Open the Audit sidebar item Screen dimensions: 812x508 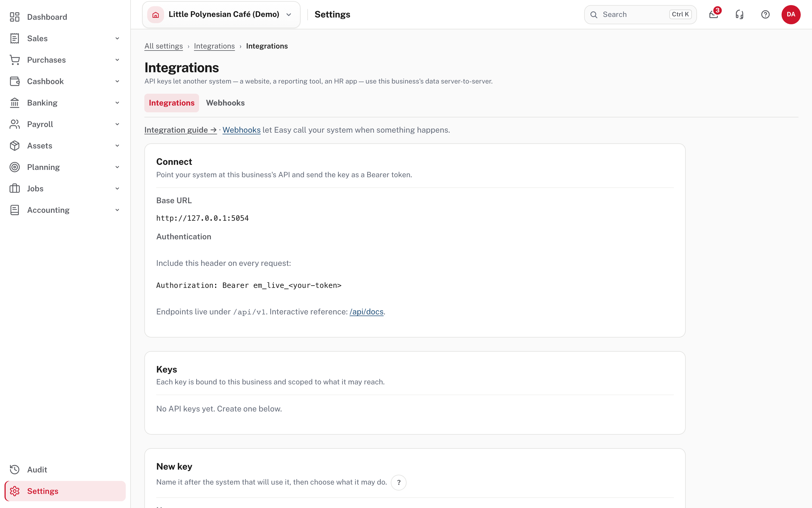coord(65,470)
